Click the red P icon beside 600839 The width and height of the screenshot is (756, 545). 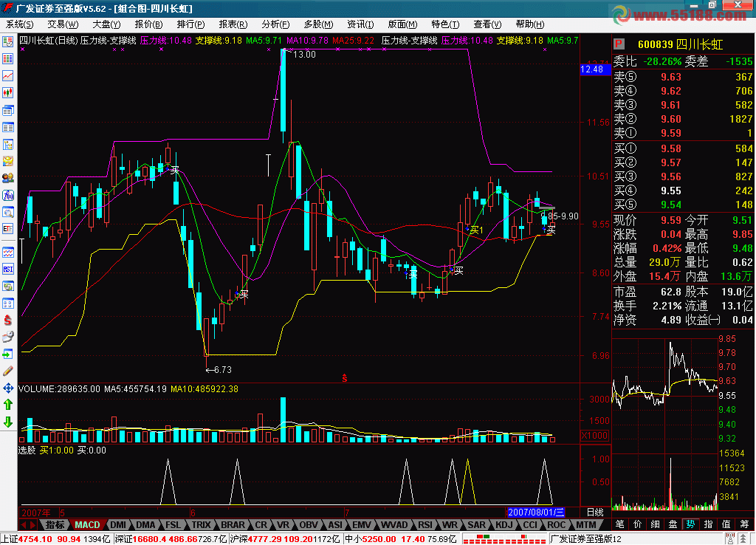tap(619, 44)
